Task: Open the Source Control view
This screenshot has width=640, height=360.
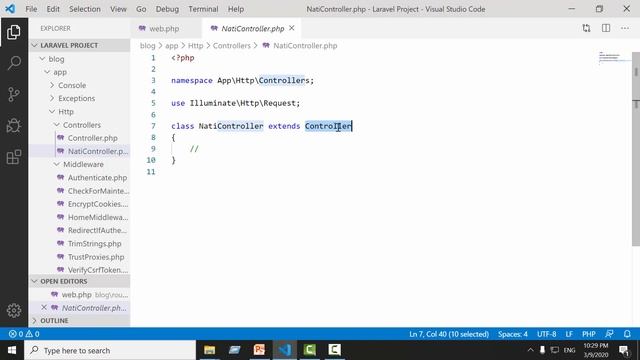Action: [x=14, y=94]
